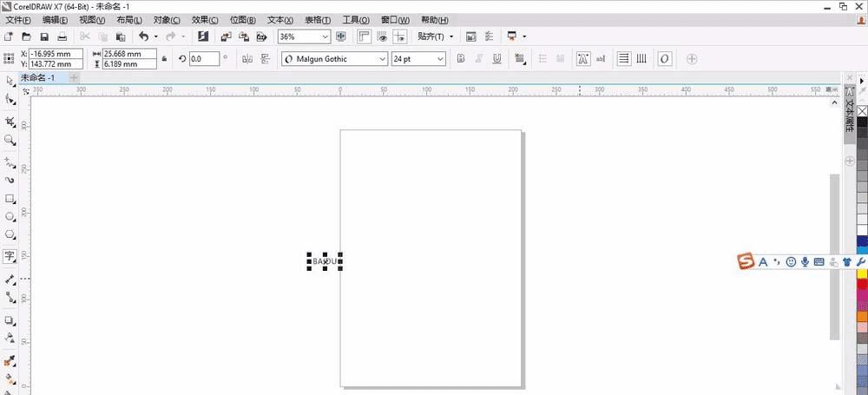Select the Artistic Media tool
The width and height of the screenshot is (868, 395).
point(10,180)
